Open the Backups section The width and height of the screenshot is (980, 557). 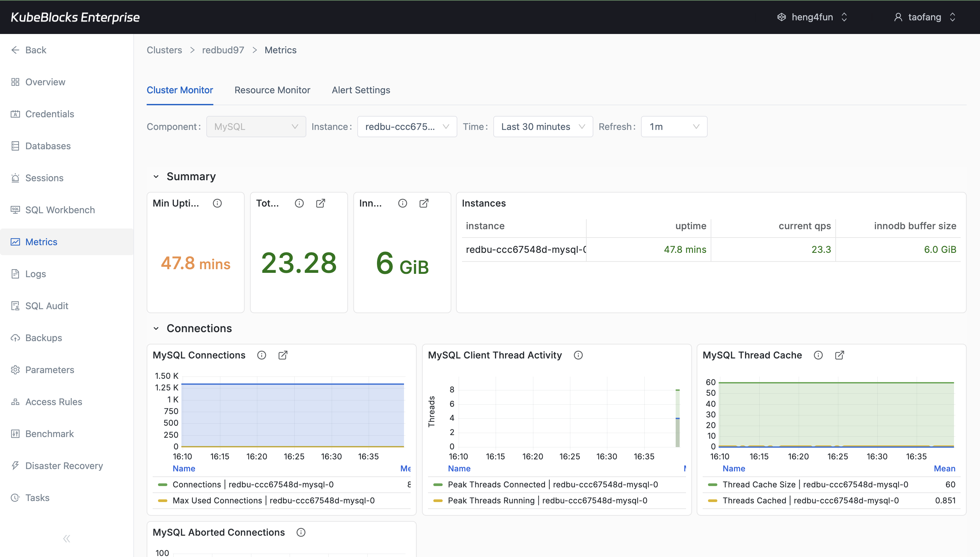(x=43, y=338)
